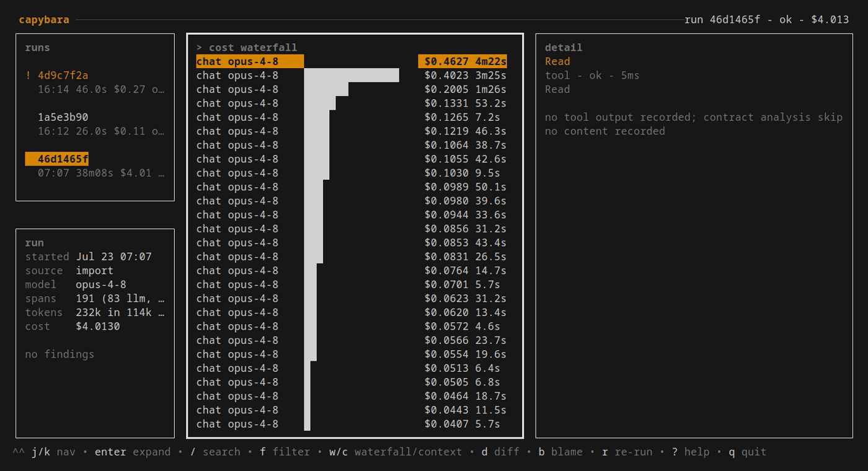Select the chat span costing $0.1055
The width and height of the screenshot is (868, 471).
(x=352, y=159)
